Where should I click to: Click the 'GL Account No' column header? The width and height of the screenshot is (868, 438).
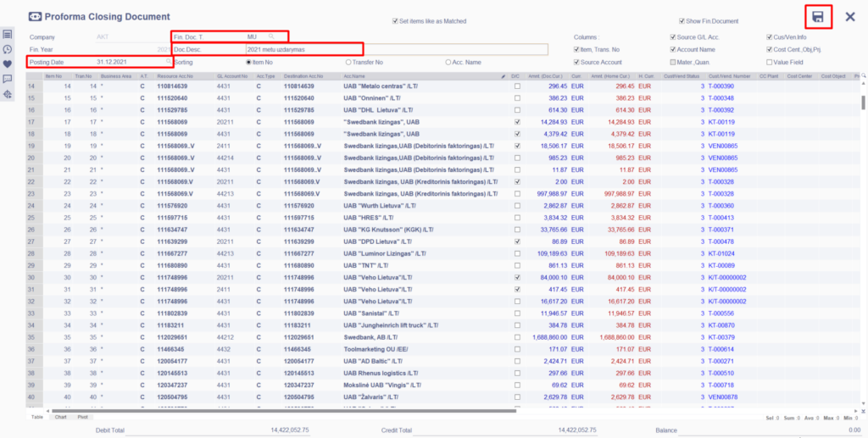click(x=231, y=75)
